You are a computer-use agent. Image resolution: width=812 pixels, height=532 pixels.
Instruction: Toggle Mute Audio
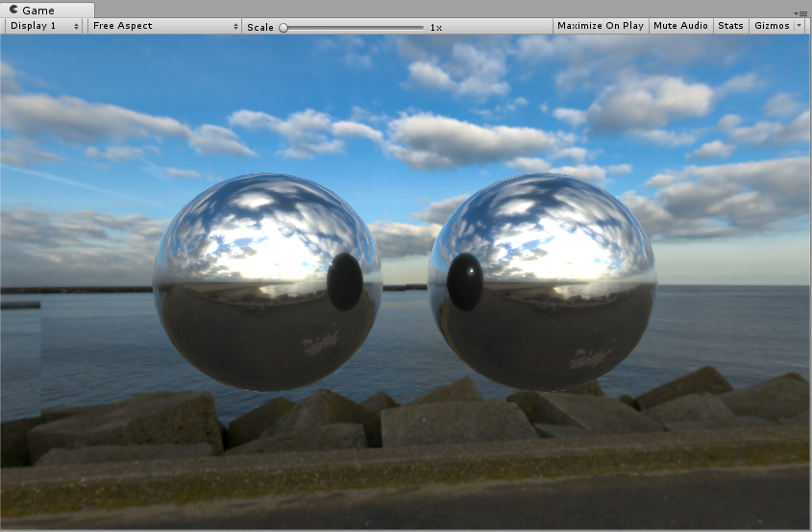pos(680,26)
